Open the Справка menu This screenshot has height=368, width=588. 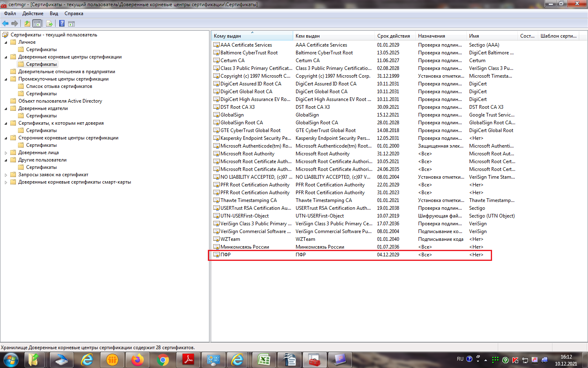pos(74,13)
